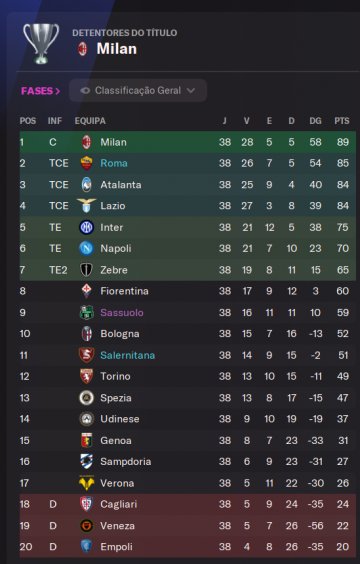
Task: Expand the dropdown chevron arrow
Action: click(x=191, y=91)
